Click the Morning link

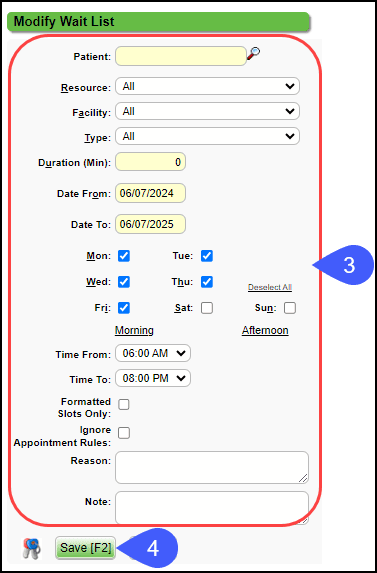point(134,330)
